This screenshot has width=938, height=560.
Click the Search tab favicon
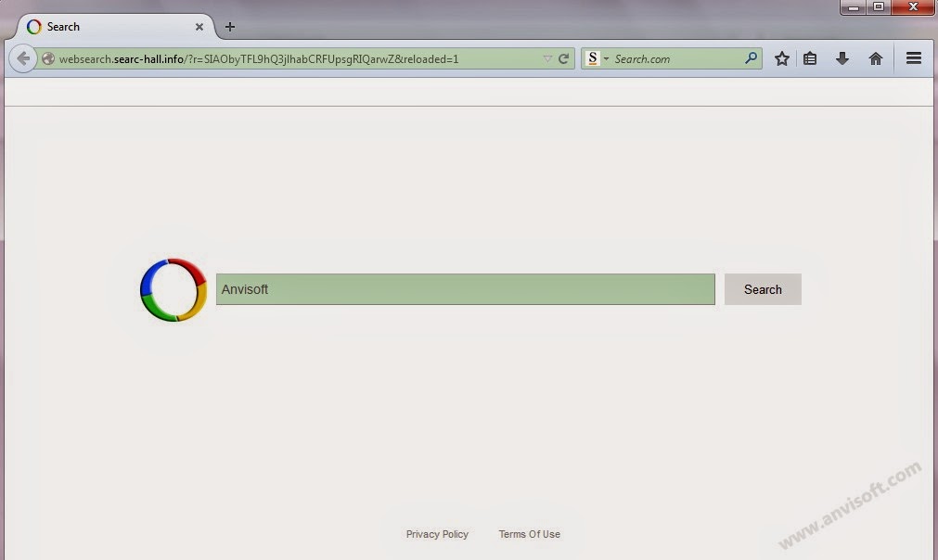click(34, 27)
